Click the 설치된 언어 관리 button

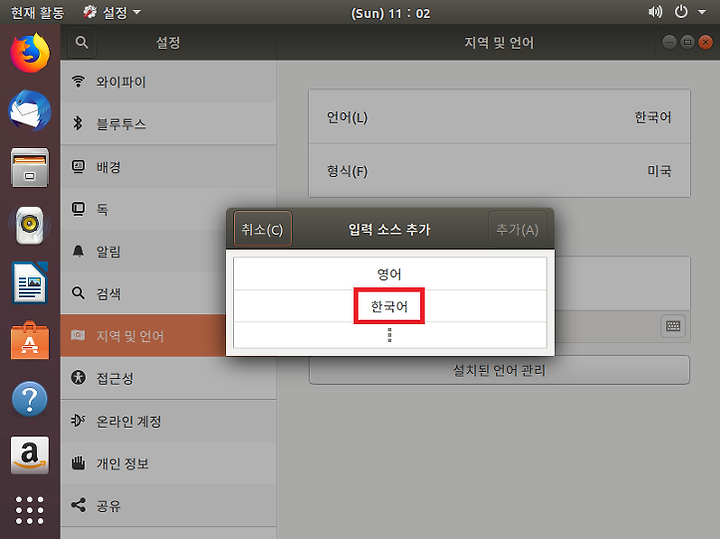pos(499,370)
